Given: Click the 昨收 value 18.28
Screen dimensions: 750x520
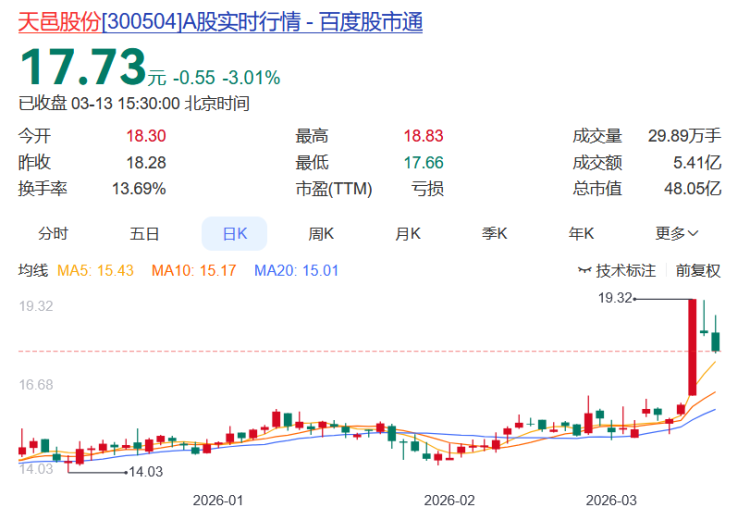Looking at the screenshot, I should point(146,163).
